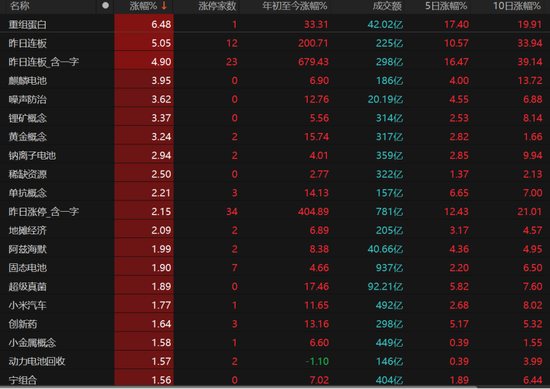Viewport: 550px width, 389px height.
Task: Click the orange descending sort arrow by 涨幅%
Action: [x=164, y=6]
